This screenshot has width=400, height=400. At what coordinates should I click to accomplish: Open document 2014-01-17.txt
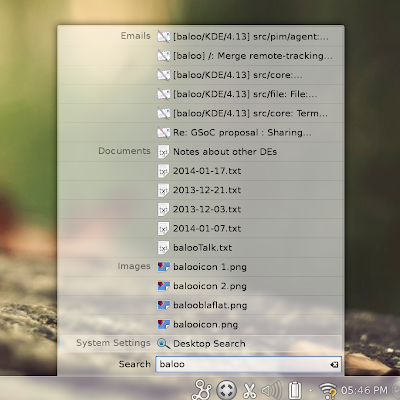(201, 171)
